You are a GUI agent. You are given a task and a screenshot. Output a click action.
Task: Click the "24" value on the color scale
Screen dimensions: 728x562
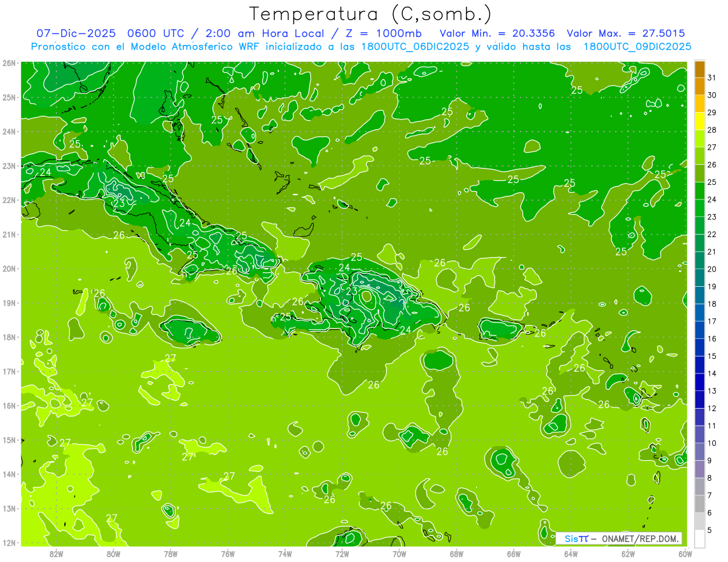point(712,199)
